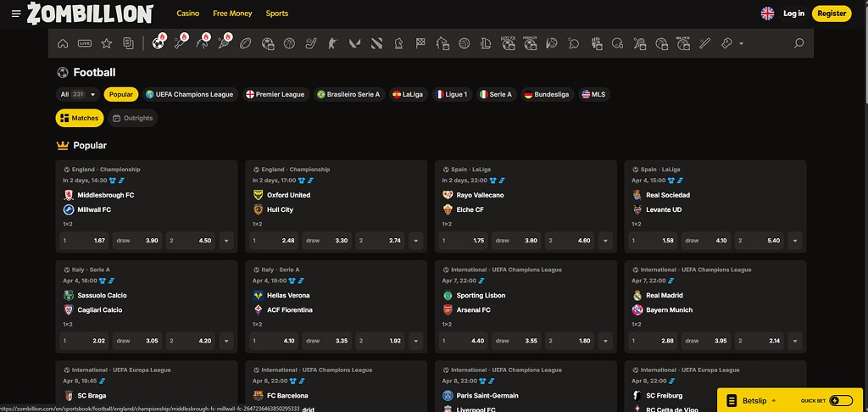Expand more markets for Hellas Verona match
Viewport: 868px width, 412px height.
[x=415, y=341]
